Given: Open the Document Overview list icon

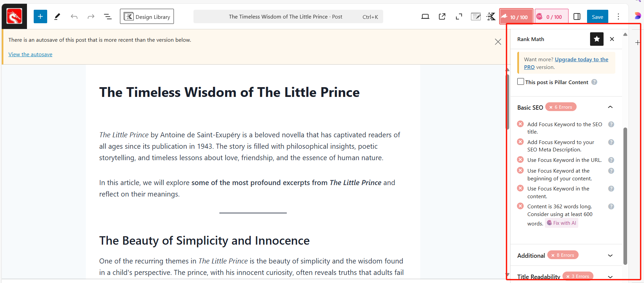Looking at the screenshot, I should [x=108, y=16].
